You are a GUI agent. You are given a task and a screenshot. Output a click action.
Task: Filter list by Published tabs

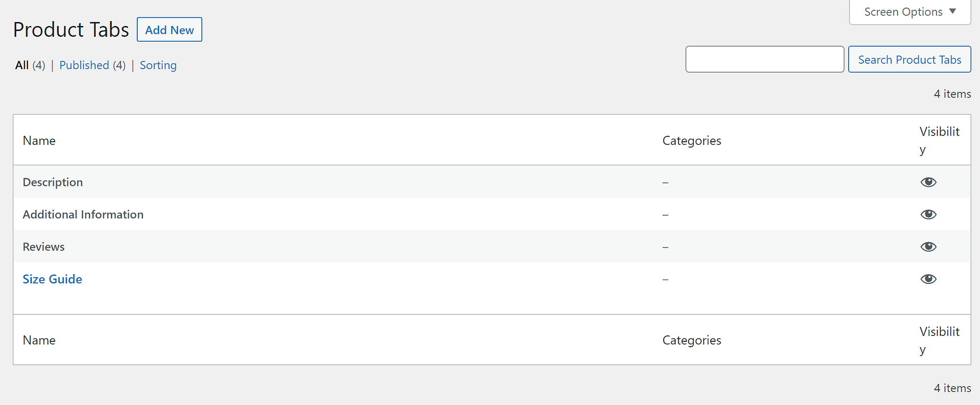point(84,65)
